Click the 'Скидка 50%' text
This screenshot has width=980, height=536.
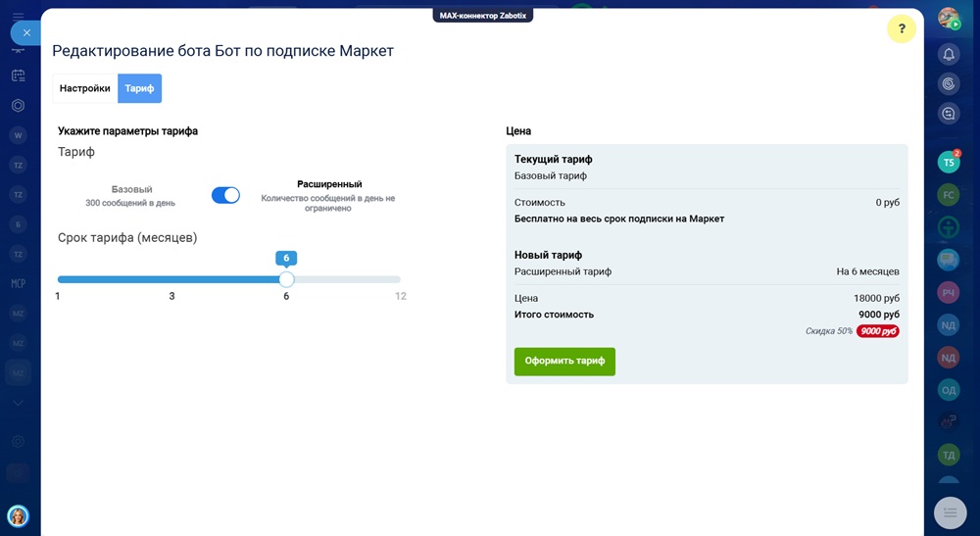829,331
